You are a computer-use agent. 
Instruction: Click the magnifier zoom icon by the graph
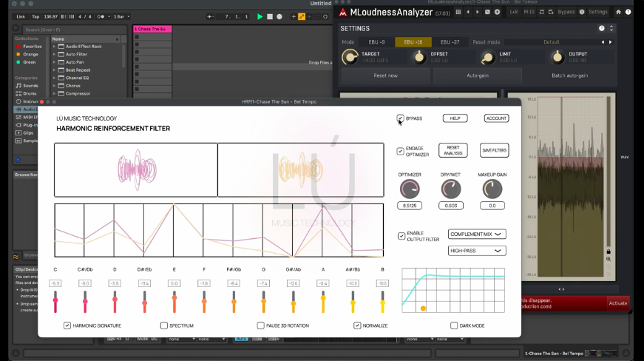pos(609,259)
